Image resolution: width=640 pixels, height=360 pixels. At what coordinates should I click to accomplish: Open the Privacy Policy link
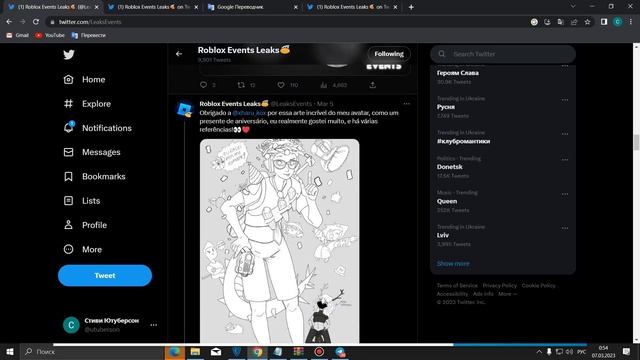(x=500, y=285)
